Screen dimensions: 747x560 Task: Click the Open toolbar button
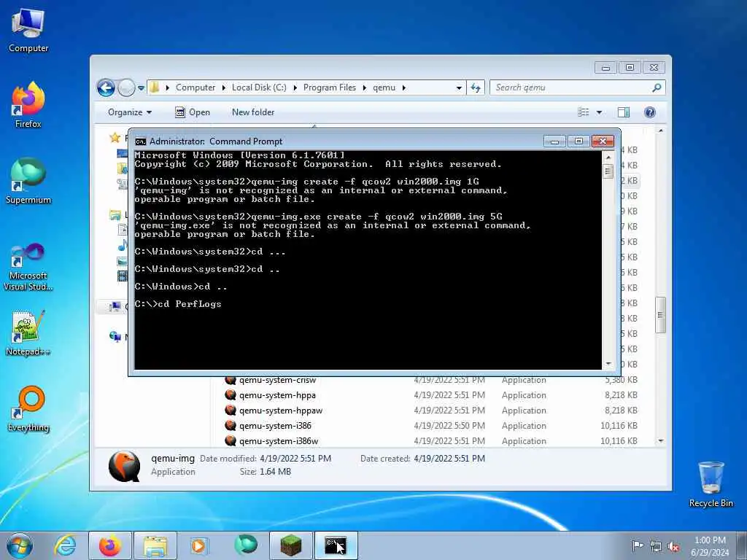193,112
